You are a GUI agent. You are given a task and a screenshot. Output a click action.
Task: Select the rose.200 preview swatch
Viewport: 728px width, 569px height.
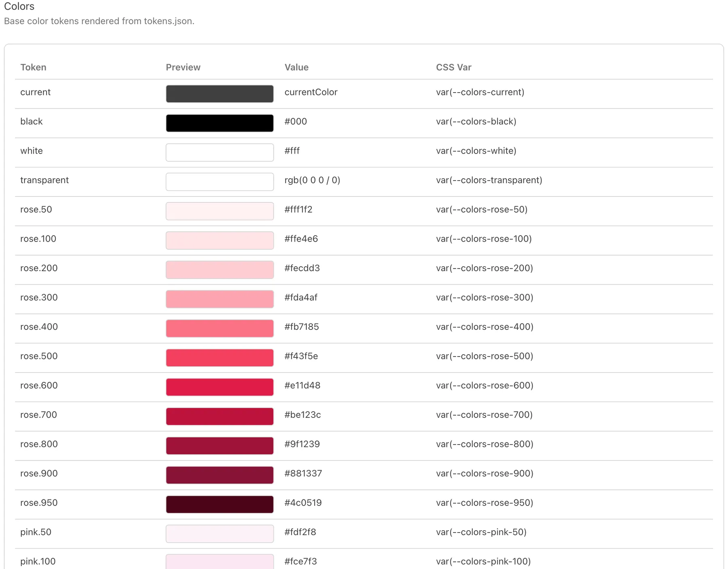220,270
